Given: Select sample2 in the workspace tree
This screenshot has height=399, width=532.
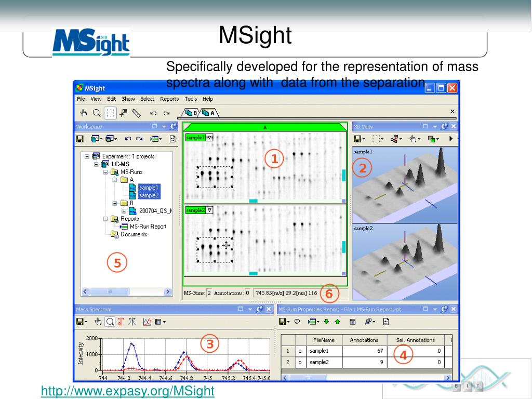Looking at the screenshot, I should [x=149, y=195].
